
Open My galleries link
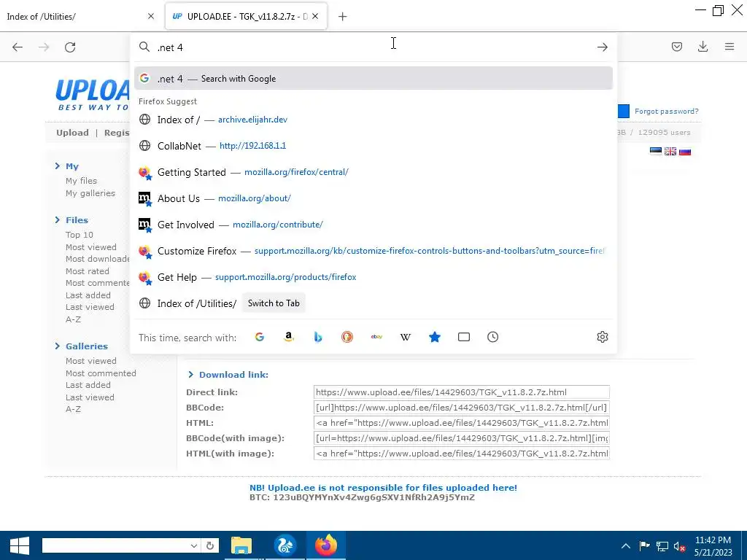pos(90,192)
